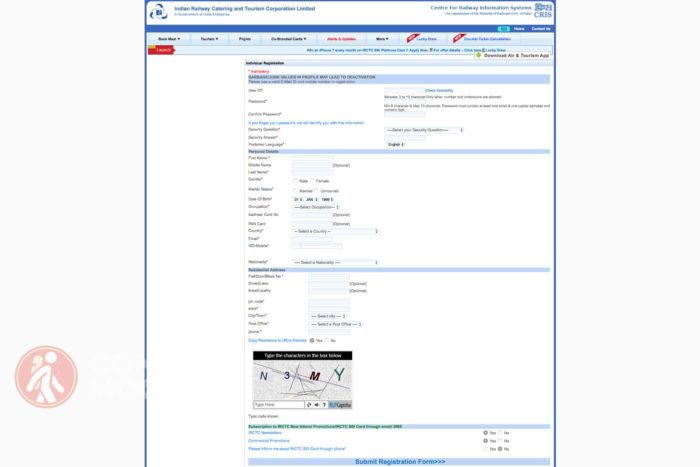Click the User ID input field
Image resolution: width=700 pixels, height=467 pixels.
tap(404, 91)
